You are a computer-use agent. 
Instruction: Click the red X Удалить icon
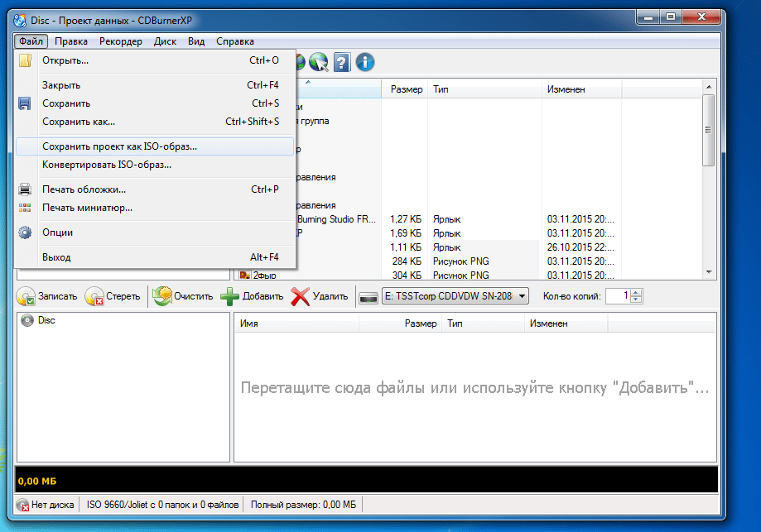tap(301, 296)
